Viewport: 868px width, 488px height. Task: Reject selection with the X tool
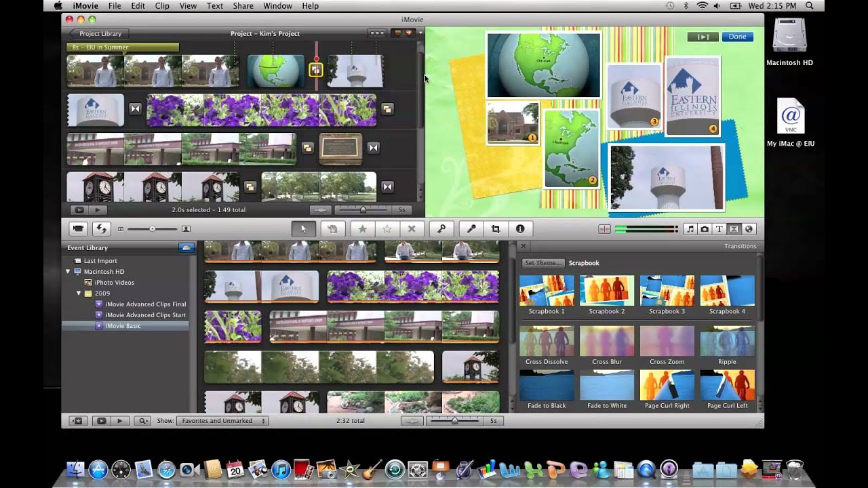coord(411,229)
